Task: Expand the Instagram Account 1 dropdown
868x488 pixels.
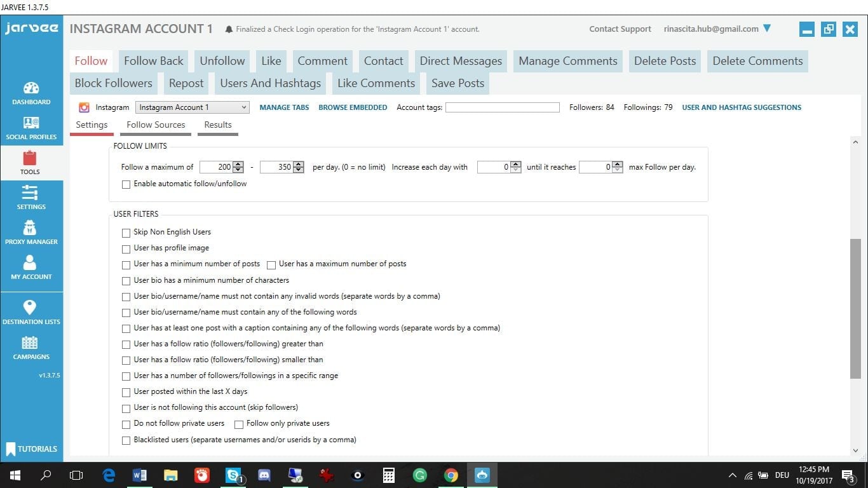Action: [x=244, y=108]
